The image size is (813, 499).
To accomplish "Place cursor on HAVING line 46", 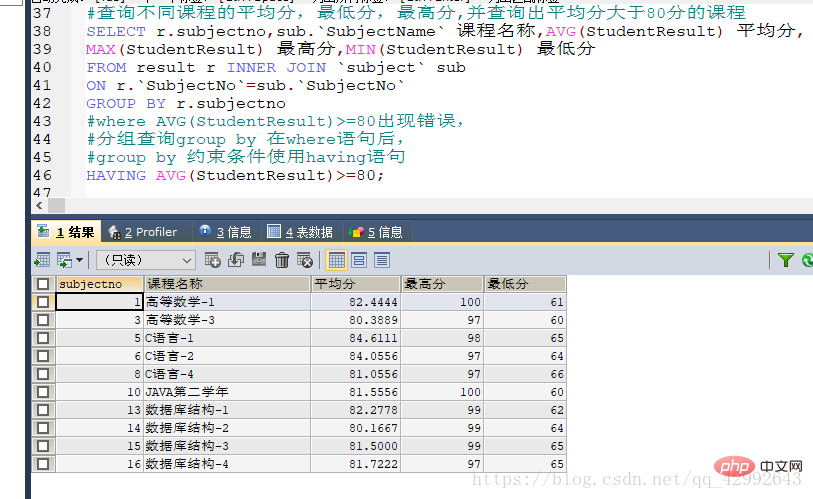I will tap(235, 175).
